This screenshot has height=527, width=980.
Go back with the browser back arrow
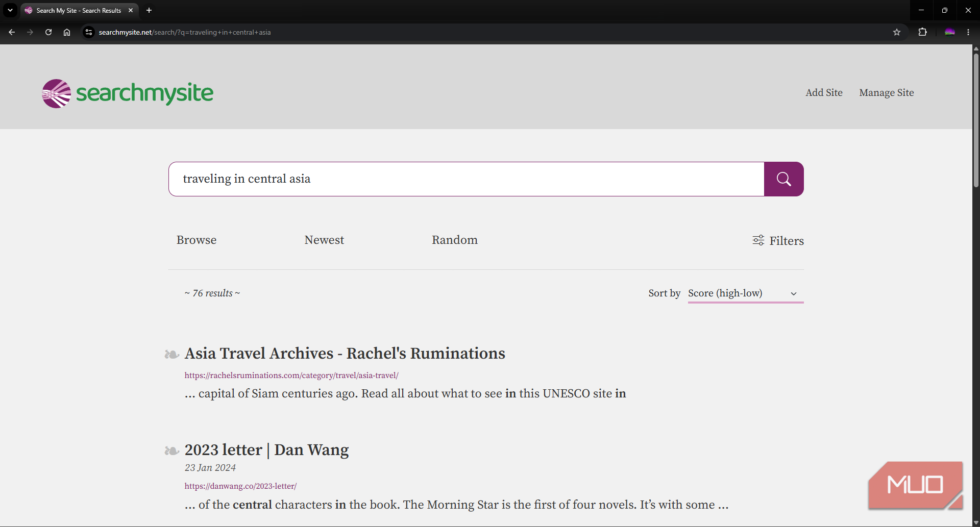click(x=12, y=32)
